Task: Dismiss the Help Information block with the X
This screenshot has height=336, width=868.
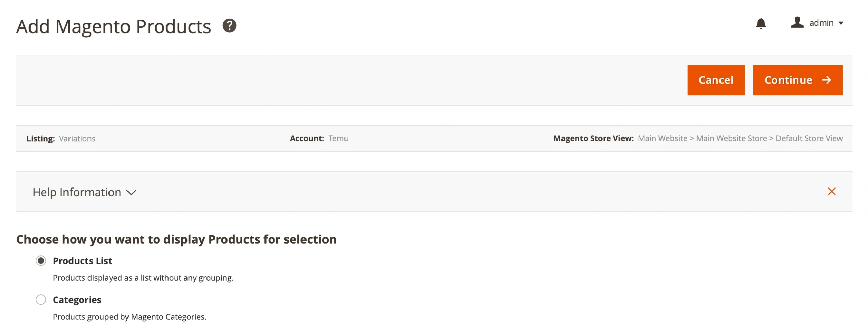Action: click(831, 192)
